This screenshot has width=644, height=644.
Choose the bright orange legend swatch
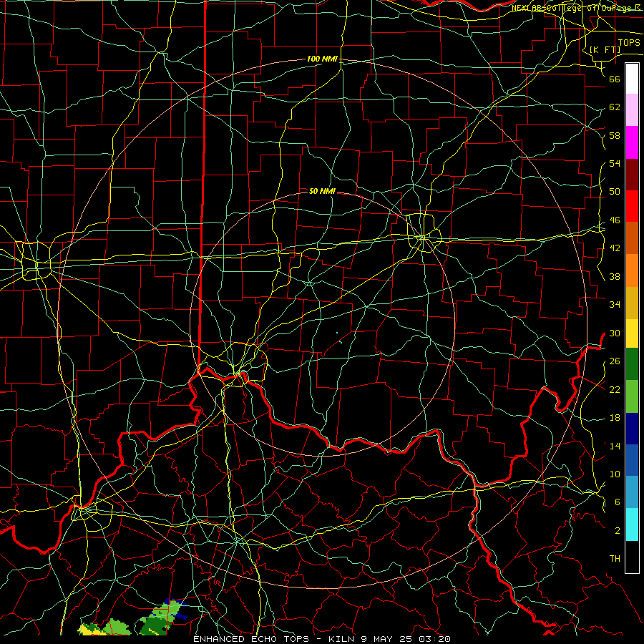pos(632,270)
